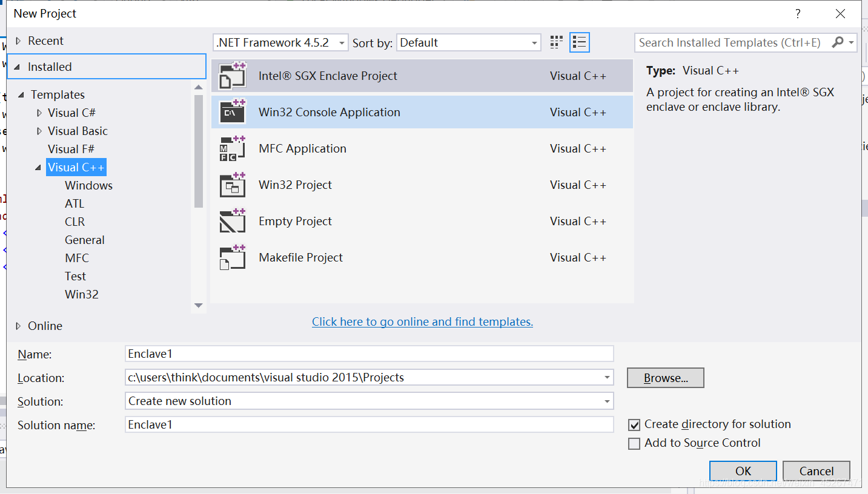Image resolution: width=868 pixels, height=494 pixels.
Task: Click the Solution name input field
Action: click(x=369, y=425)
